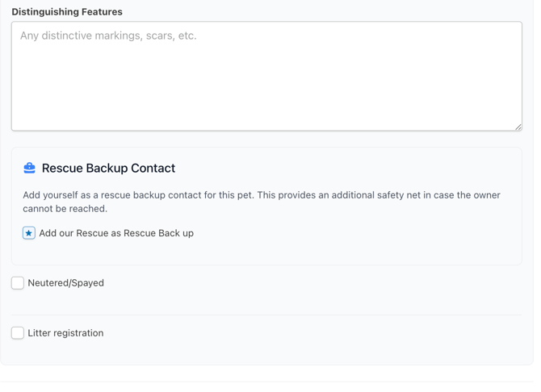Click the 'Distinguishing Features' field label

point(67,12)
